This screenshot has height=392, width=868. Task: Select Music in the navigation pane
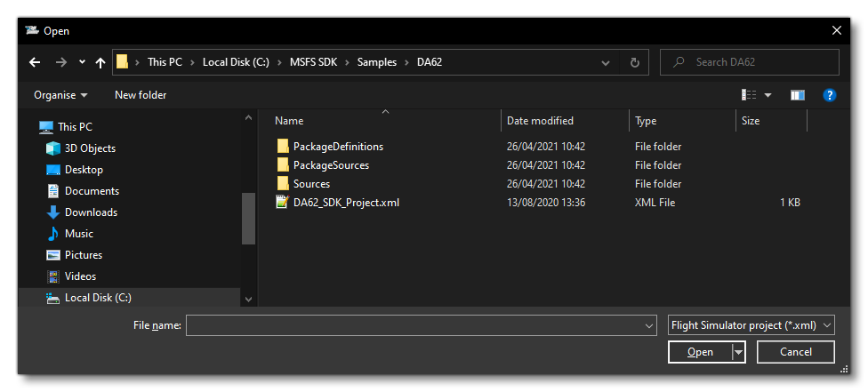[x=78, y=234]
